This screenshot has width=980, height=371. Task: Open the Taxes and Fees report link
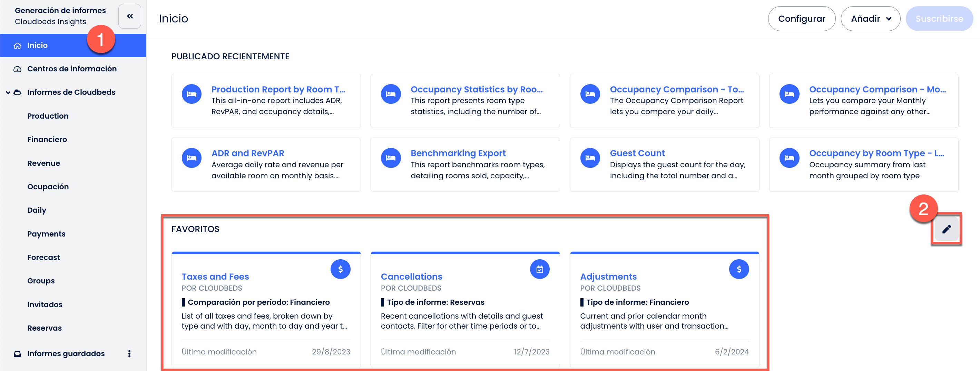coord(215,276)
